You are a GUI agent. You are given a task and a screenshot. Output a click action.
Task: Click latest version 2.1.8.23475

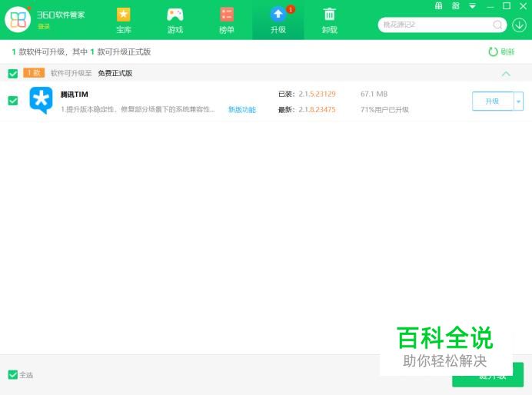click(317, 110)
